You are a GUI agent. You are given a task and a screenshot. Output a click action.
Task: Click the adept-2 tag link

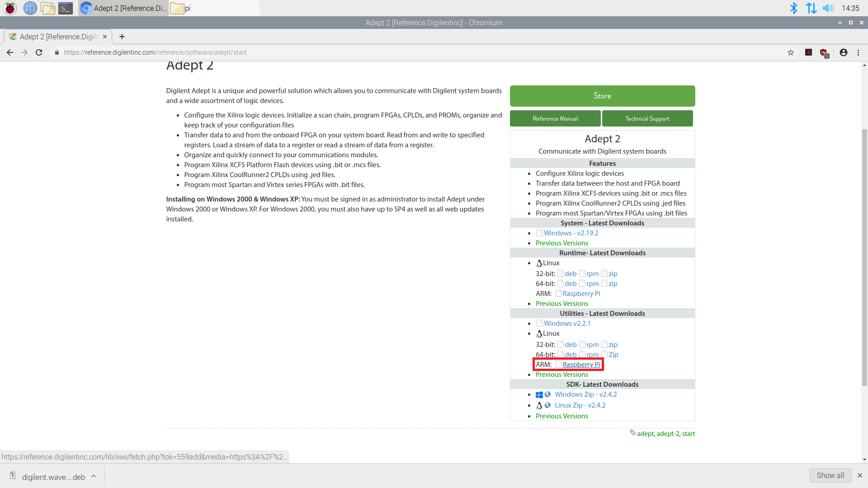coord(668,434)
